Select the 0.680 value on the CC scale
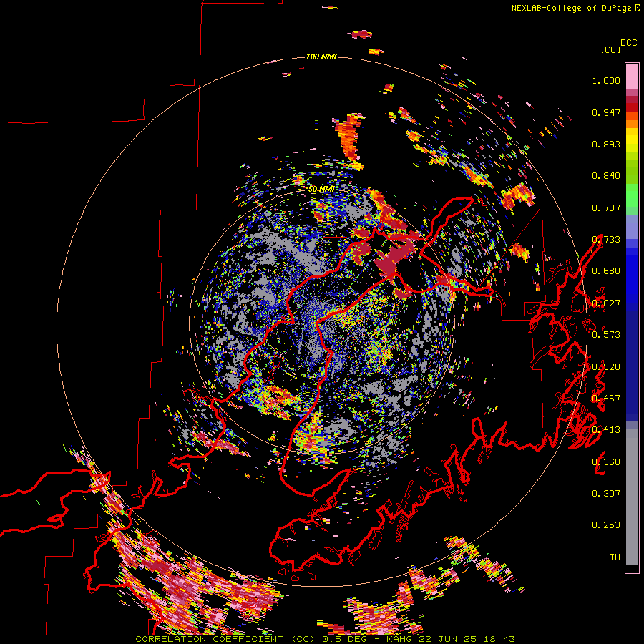The image size is (644, 644). pyautogui.click(x=606, y=271)
